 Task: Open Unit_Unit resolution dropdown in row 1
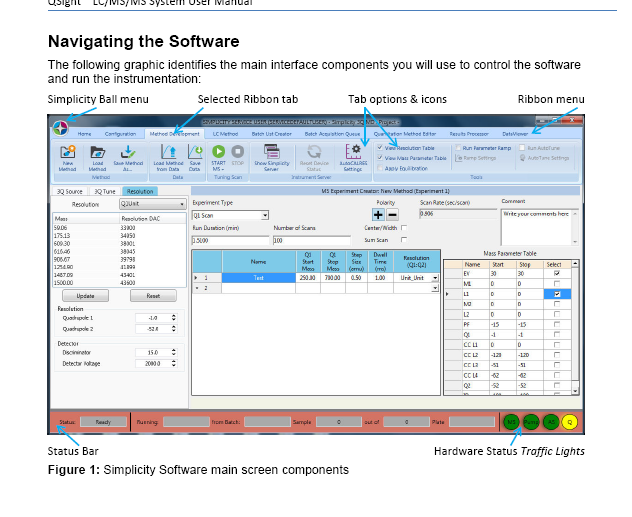tap(435, 278)
